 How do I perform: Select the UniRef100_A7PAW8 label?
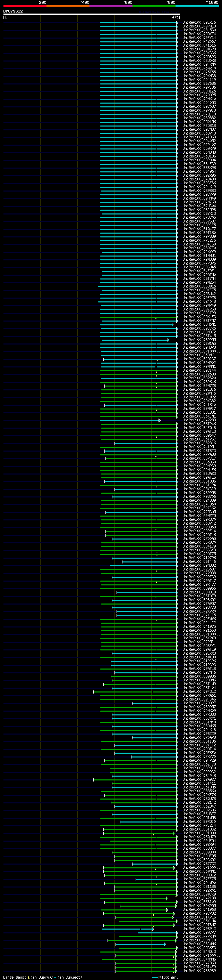[x=199, y=454]
